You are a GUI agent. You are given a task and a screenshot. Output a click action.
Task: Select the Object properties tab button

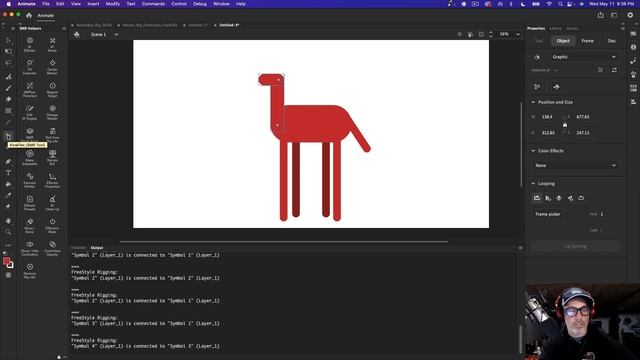pos(563,41)
